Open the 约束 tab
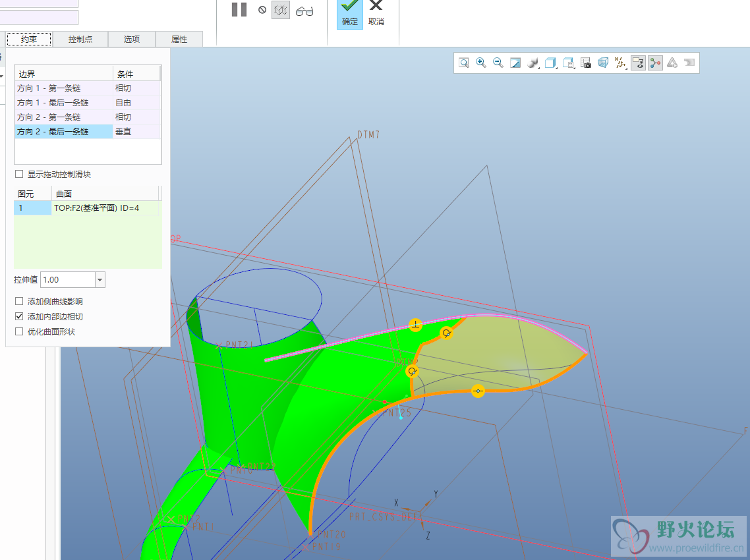This screenshot has width=750, height=560. point(29,40)
